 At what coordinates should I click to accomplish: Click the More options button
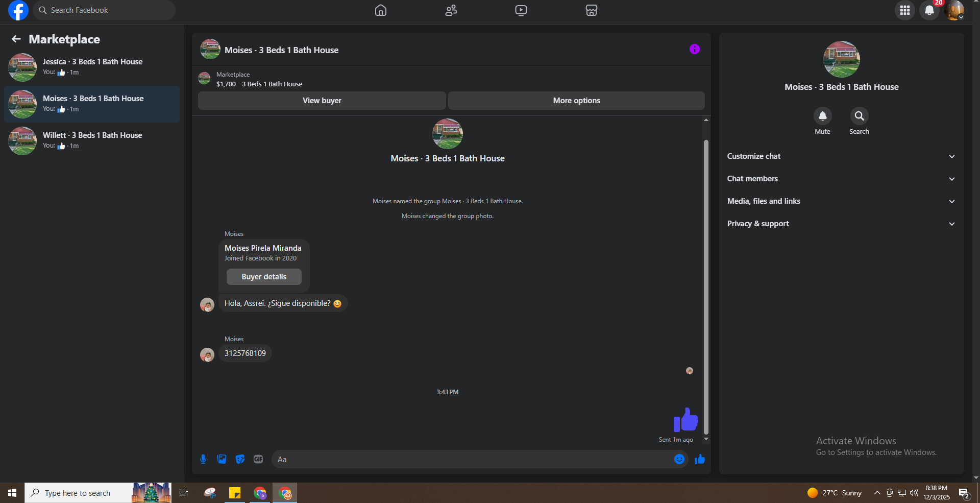tap(576, 101)
